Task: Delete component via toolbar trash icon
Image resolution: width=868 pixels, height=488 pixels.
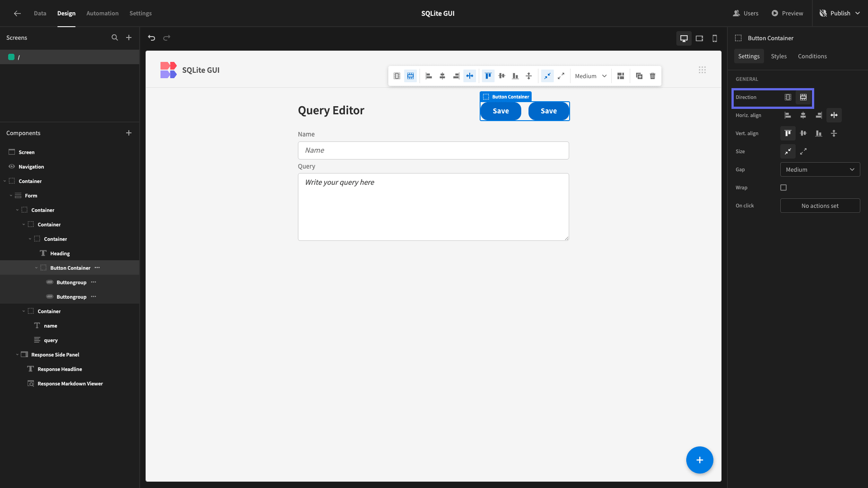Action: tap(652, 76)
